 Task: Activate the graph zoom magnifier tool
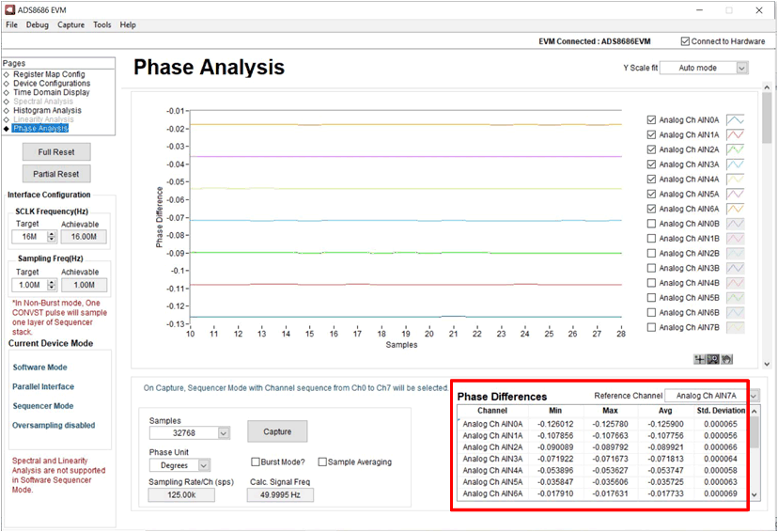coord(713,359)
